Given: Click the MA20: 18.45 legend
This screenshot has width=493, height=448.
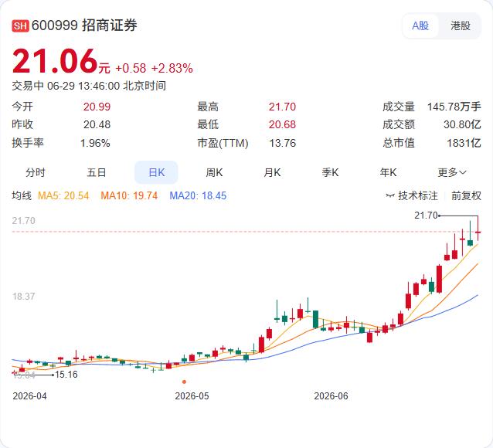Looking at the screenshot, I should coord(198,196).
